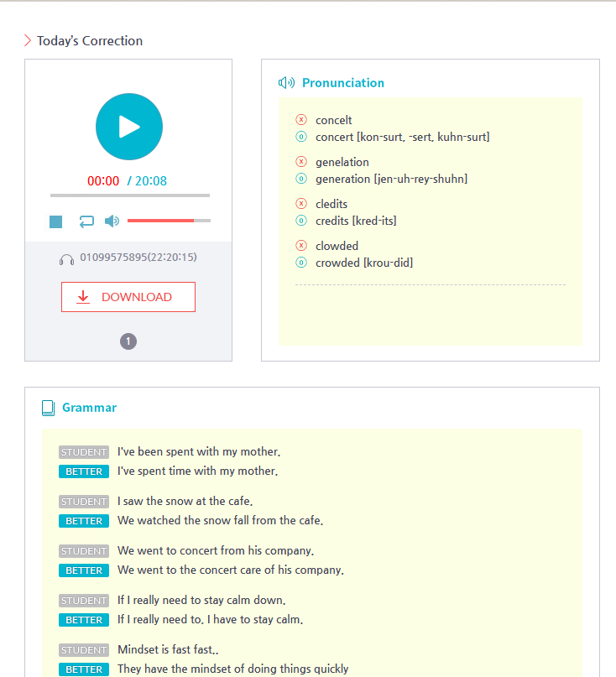The width and height of the screenshot is (616, 677).
Task: Click the blue circle beside "generation"
Action: (301, 179)
